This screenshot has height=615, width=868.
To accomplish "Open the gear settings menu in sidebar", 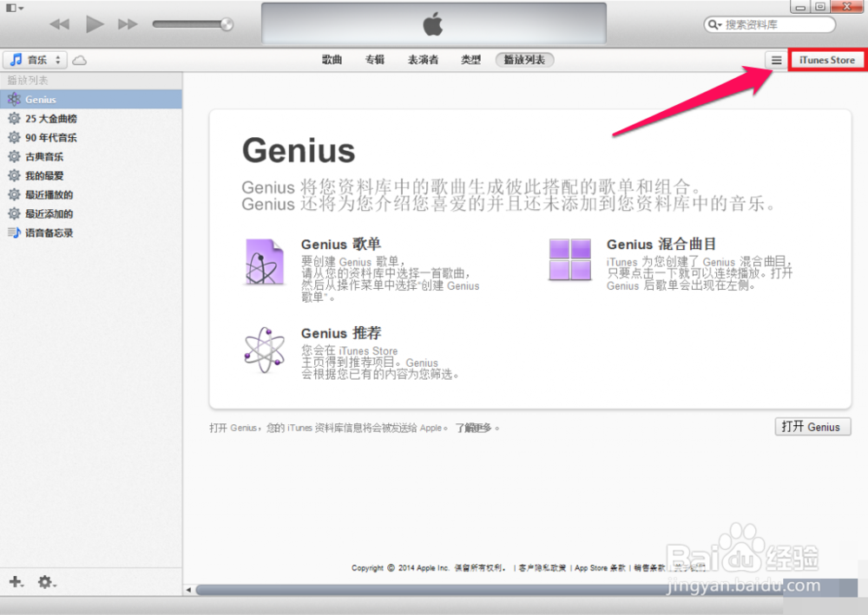I will [46, 582].
